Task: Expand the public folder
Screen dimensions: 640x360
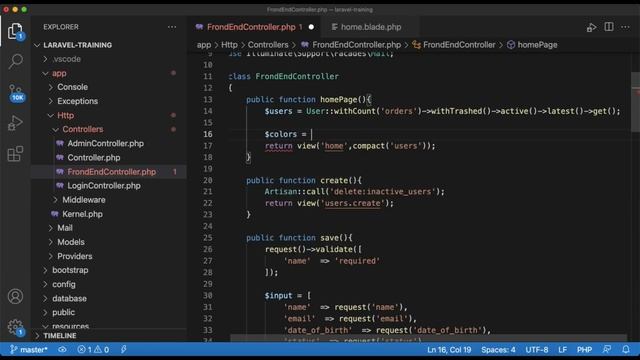Action: [x=45, y=313]
